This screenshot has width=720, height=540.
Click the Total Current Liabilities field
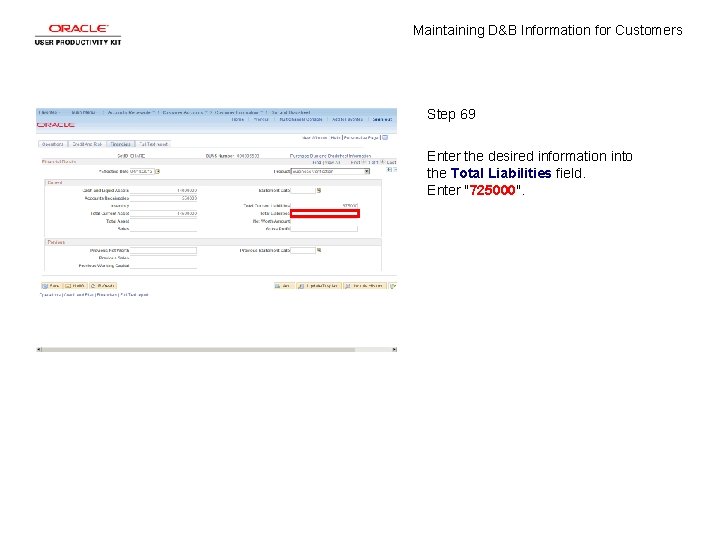324,206
